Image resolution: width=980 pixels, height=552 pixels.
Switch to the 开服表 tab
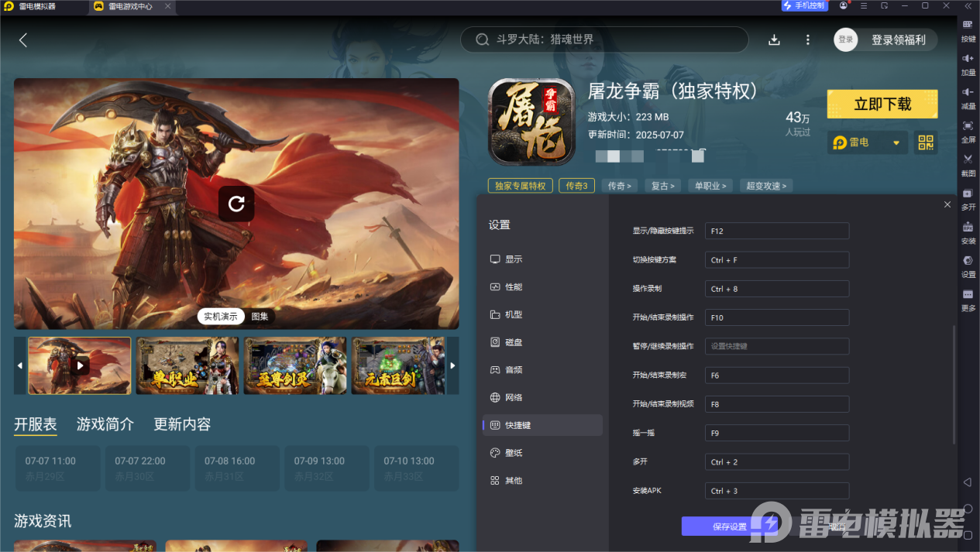(36, 424)
